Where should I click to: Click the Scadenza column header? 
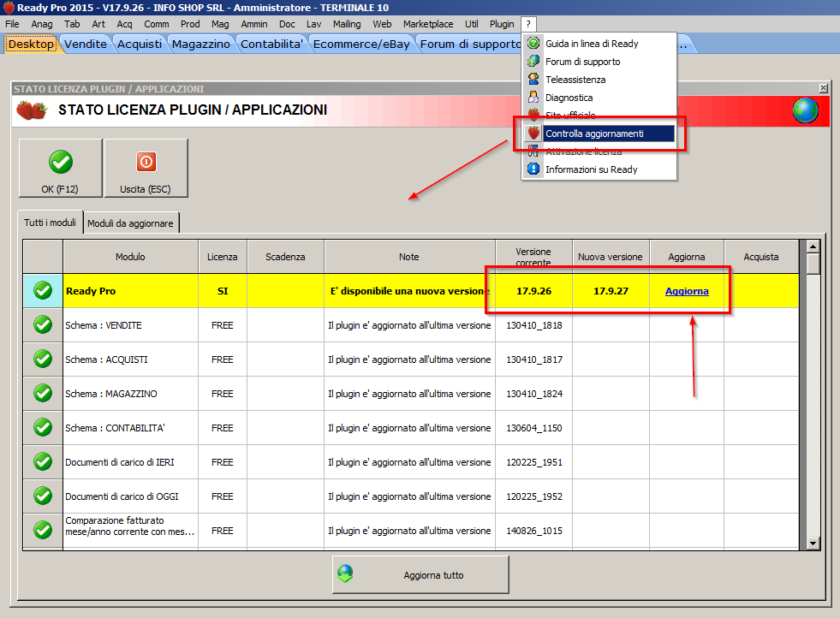285,257
